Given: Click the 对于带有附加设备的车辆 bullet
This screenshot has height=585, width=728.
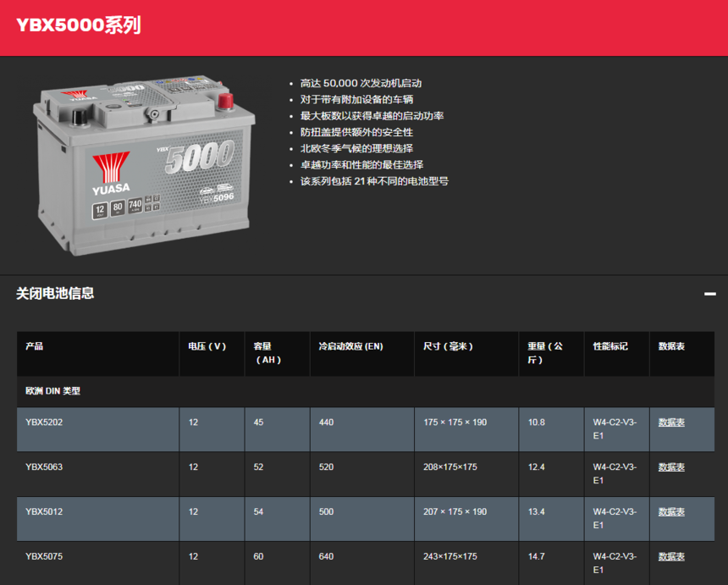Looking at the screenshot, I should pyautogui.click(x=356, y=99).
